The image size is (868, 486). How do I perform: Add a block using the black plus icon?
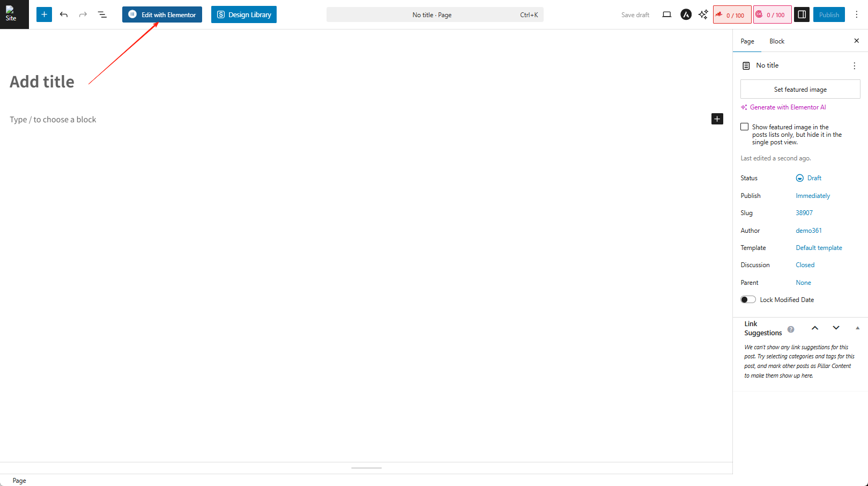(717, 119)
